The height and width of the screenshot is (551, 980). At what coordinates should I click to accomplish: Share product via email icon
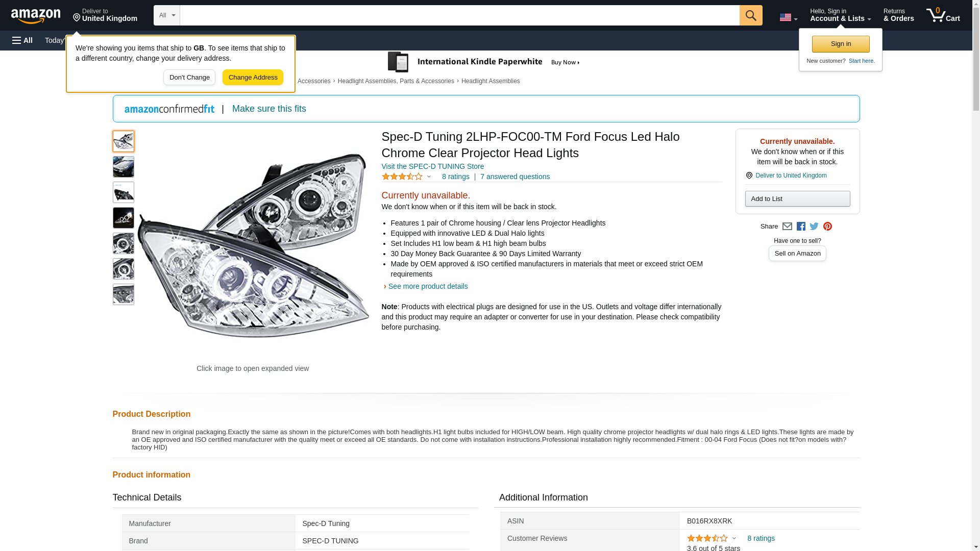787,227
